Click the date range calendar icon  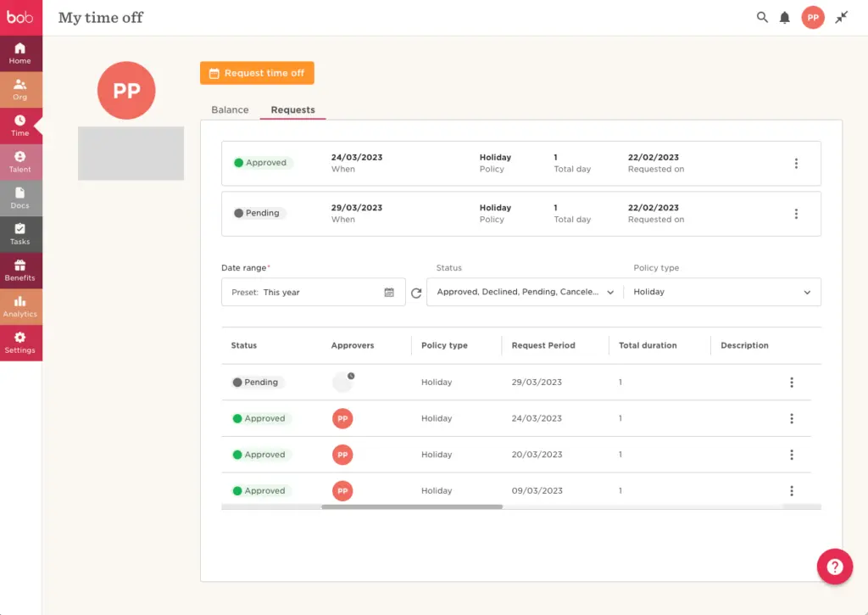point(389,292)
